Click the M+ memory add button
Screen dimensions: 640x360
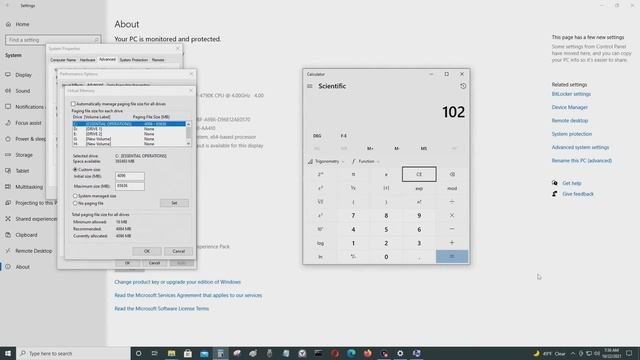370,148
